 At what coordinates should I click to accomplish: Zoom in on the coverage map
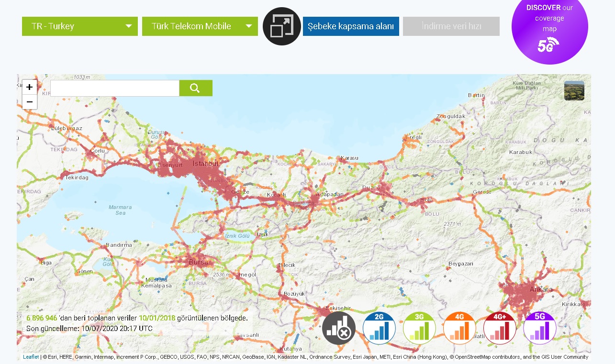(30, 87)
